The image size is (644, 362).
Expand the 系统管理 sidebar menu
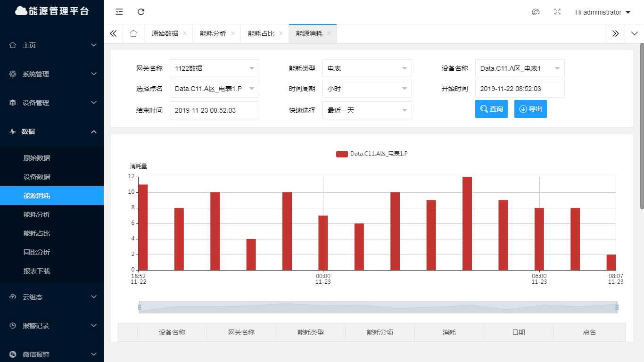tap(52, 74)
